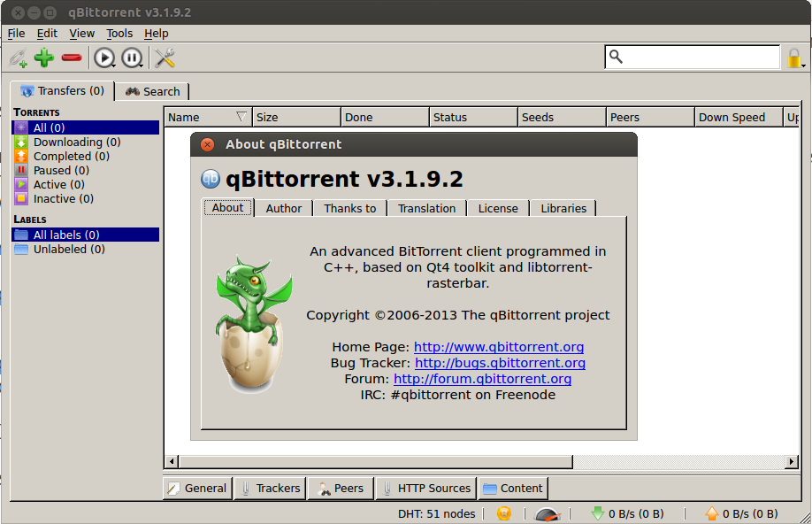Screen dimensions: 812x524
Task: Open the Edit menu
Action: [47, 33]
